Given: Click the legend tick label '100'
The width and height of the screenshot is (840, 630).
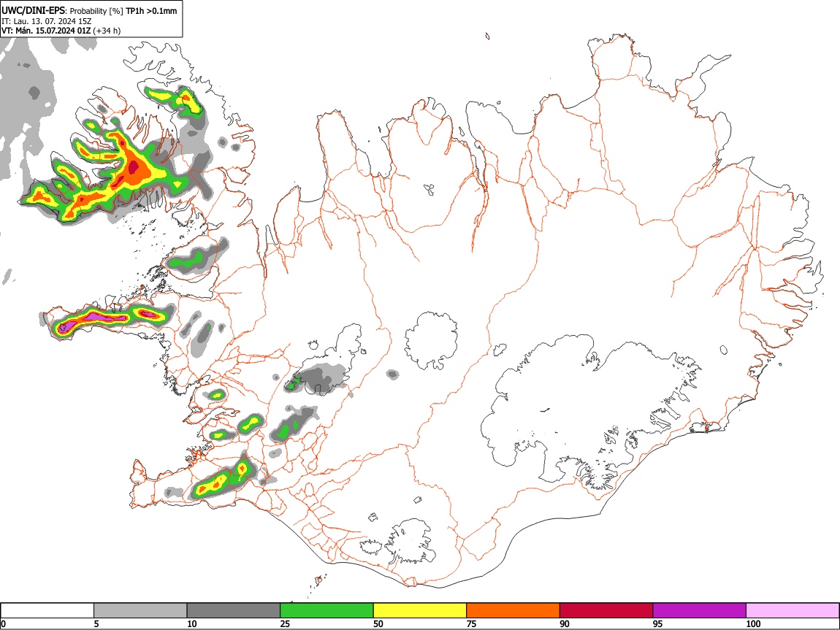Looking at the screenshot, I should click(753, 623).
